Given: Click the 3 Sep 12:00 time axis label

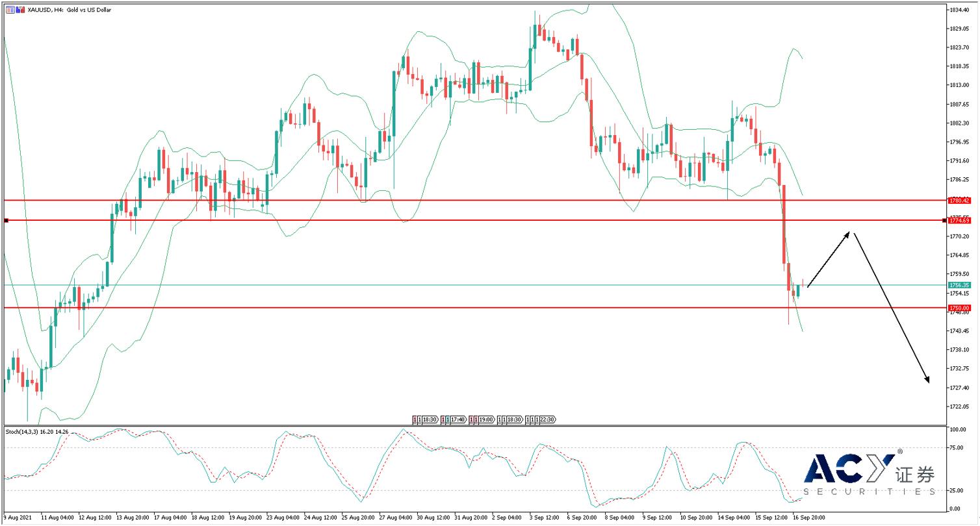Looking at the screenshot, I should [545, 518].
